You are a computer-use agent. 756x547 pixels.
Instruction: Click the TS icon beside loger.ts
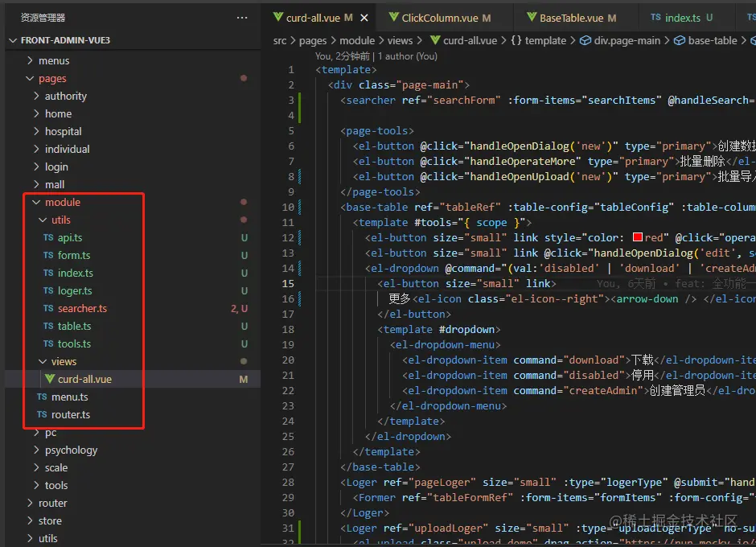[x=48, y=290]
